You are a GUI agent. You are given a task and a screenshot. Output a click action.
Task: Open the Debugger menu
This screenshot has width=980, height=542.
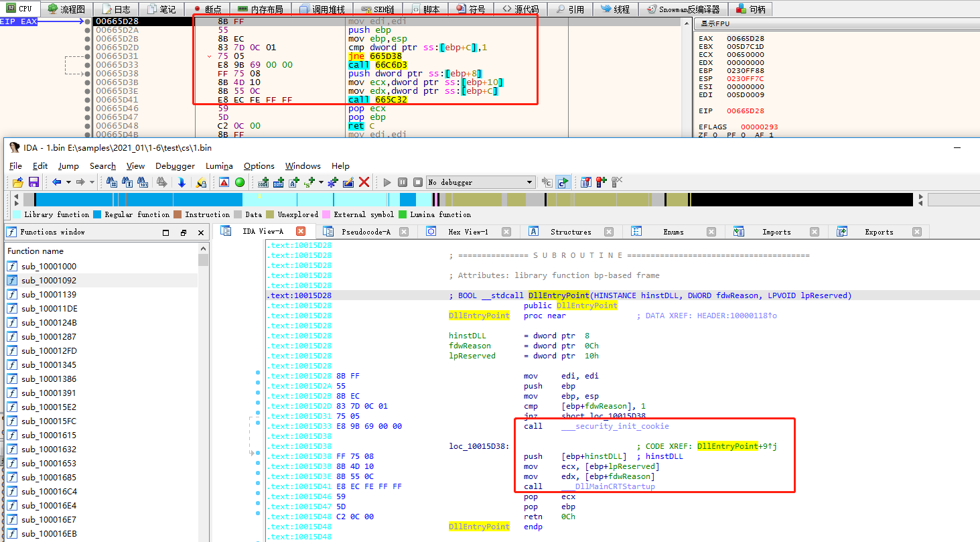pyautogui.click(x=175, y=165)
